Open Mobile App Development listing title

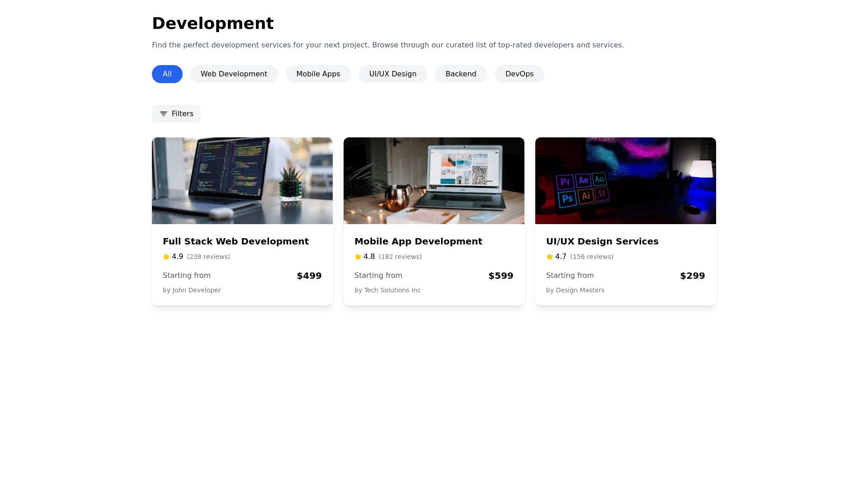point(418,241)
